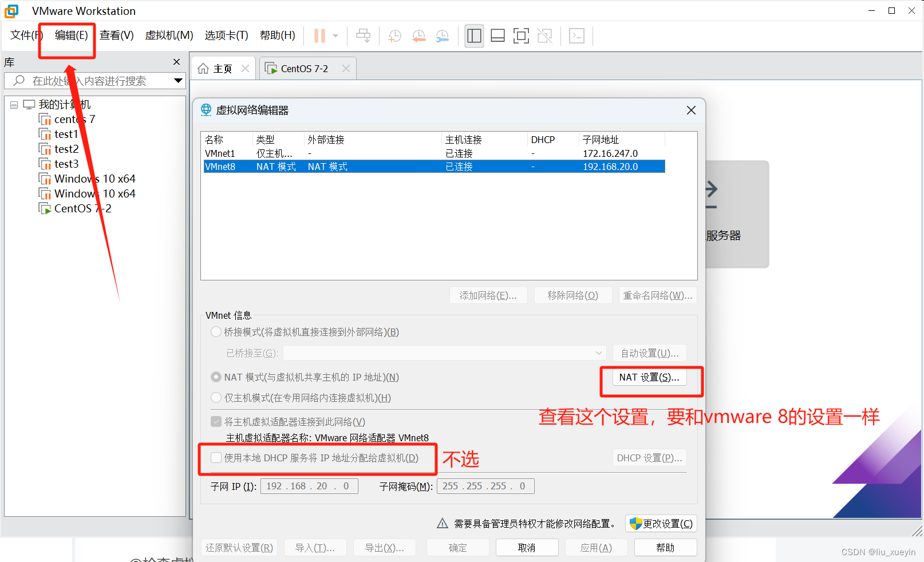
Task: Select test2 in the library tree
Action: coord(66,149)
